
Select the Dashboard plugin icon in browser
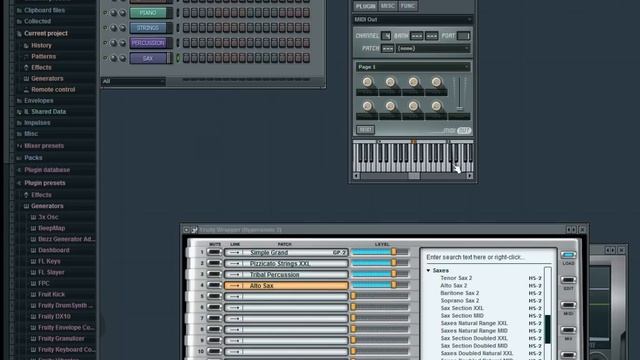pos(33,250)
